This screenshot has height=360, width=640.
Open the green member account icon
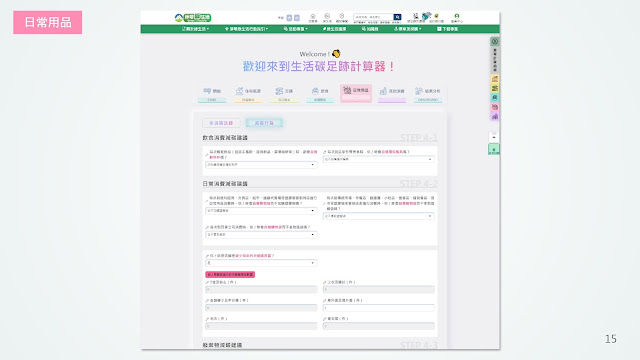point(457,16)
